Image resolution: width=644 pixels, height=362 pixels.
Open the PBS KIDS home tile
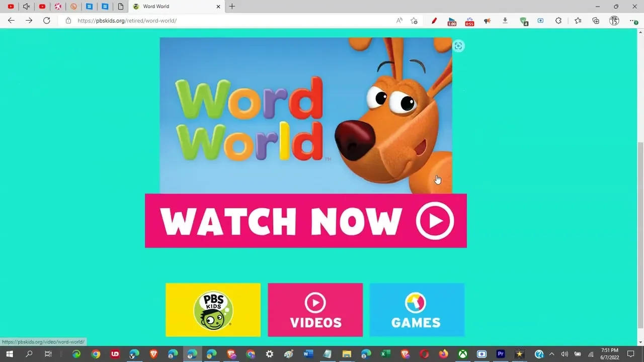coord(213,310)
